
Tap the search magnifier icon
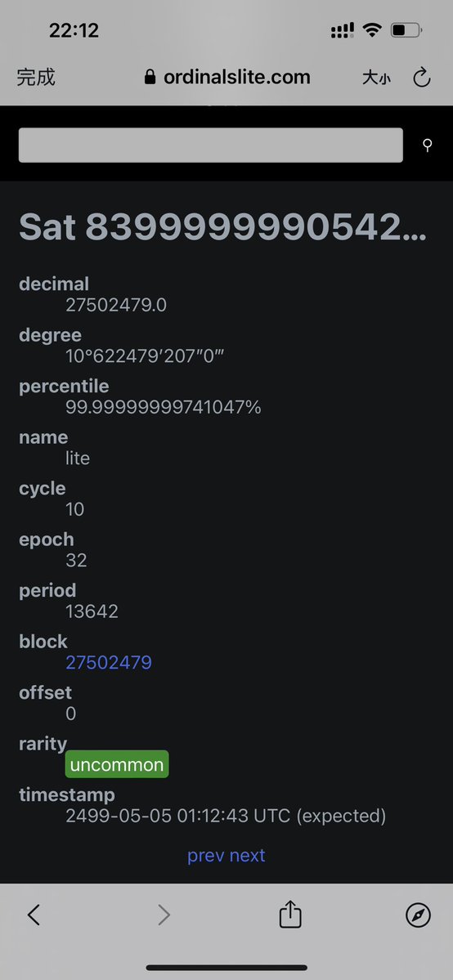pyautogui.click(x=428, y=145)
